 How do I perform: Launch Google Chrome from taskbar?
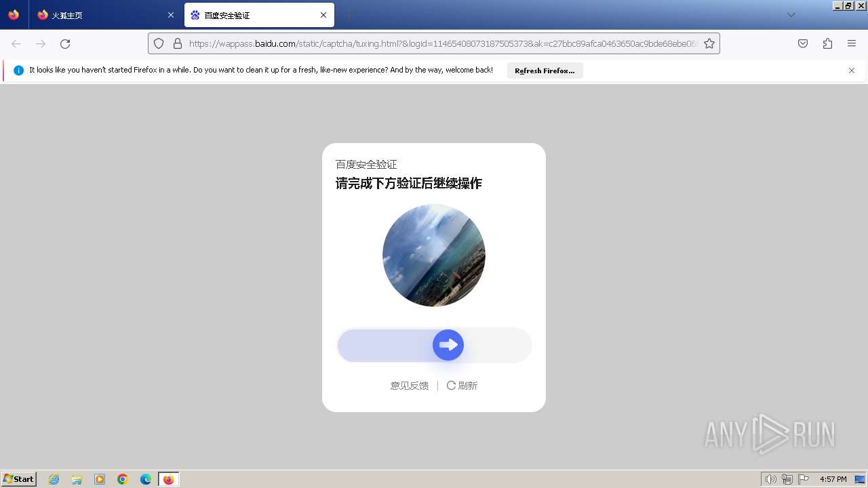[123, 479]
